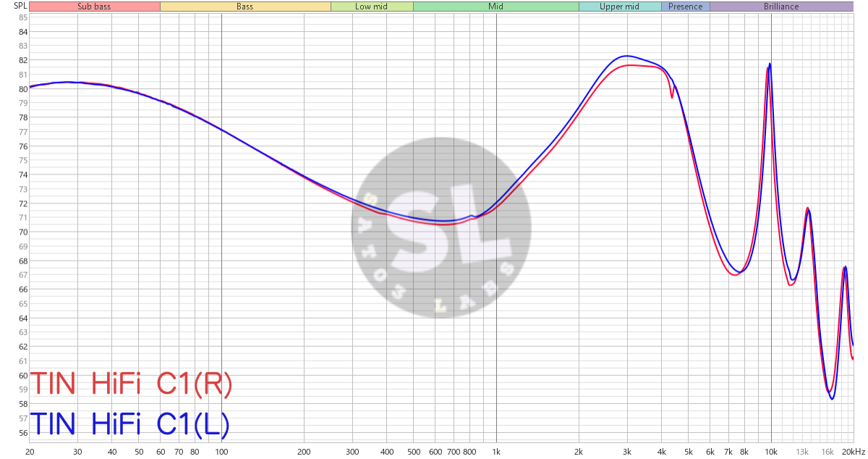Viewport: 868px width, 459px height.
Task: Click the 70 dB axis label
Action: (x=22, y=232)
